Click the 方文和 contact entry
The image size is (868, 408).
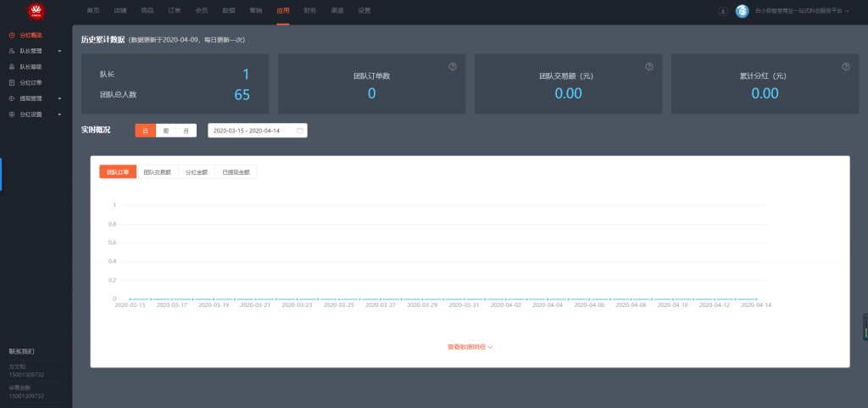coord(17,366)
